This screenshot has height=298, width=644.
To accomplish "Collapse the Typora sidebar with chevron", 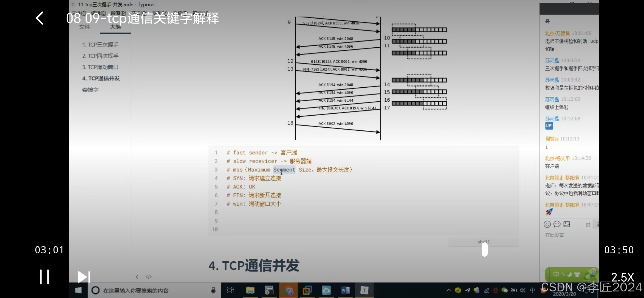I will 137,277.
